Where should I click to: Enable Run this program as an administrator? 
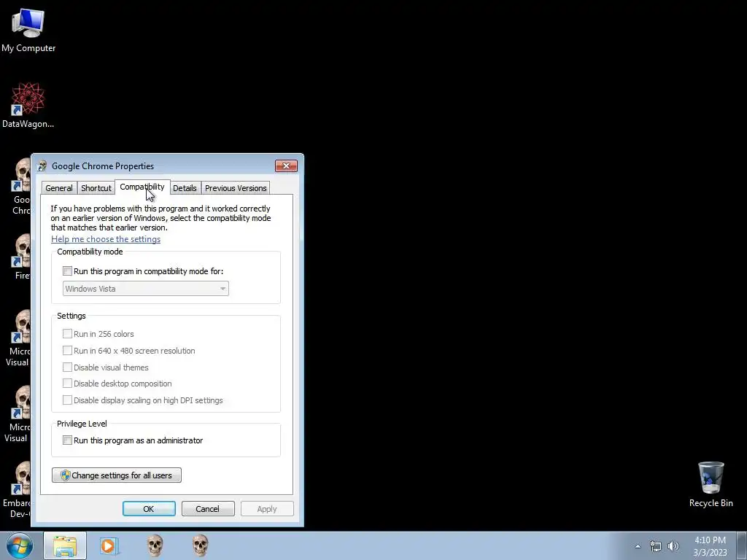click(67, 440)
